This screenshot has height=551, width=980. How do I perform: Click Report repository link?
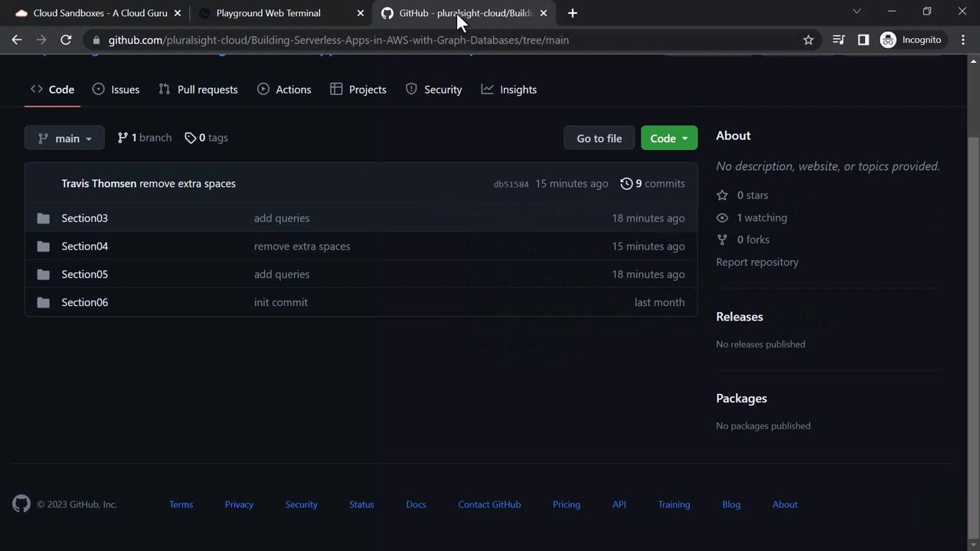(757, 262)
